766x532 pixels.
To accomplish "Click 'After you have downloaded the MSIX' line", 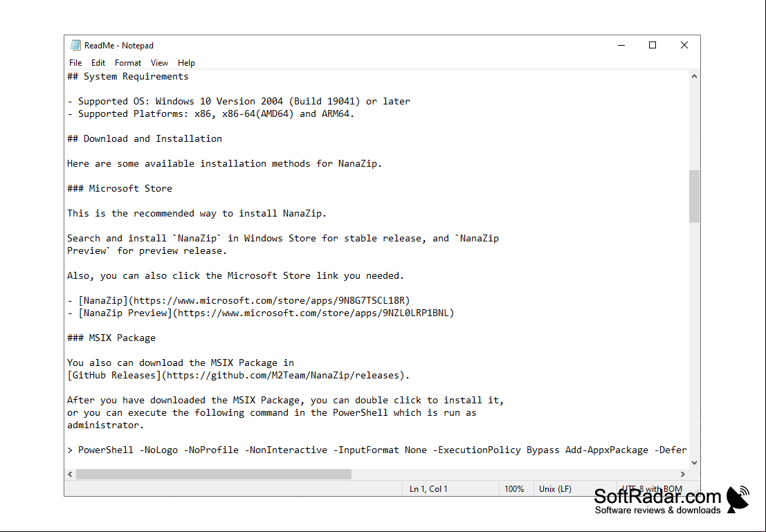I will [286, 400].
